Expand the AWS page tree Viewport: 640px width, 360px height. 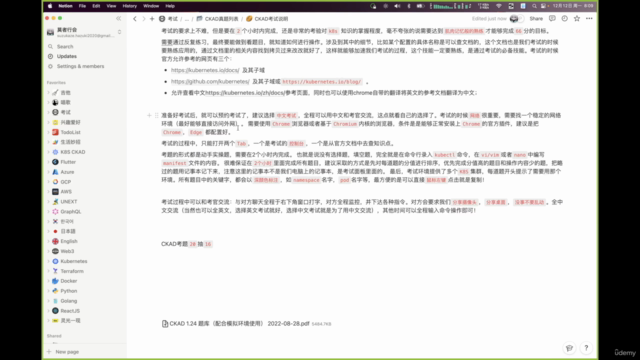49,192
